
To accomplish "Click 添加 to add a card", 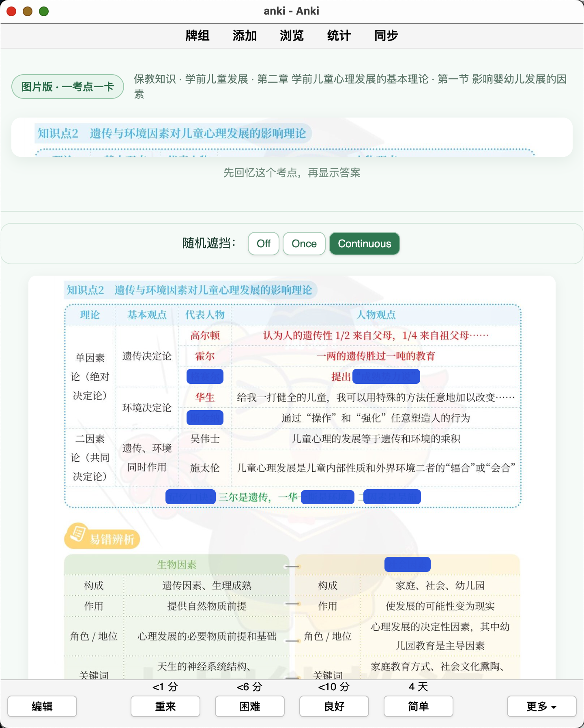I will [x=245, y=36].
